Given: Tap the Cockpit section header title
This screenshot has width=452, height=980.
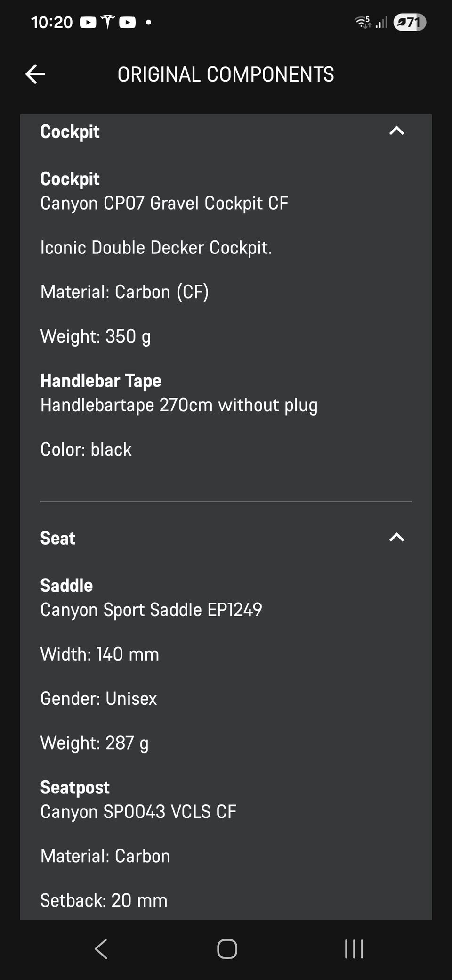Looking at the screenshot, I should coord(70,131).
